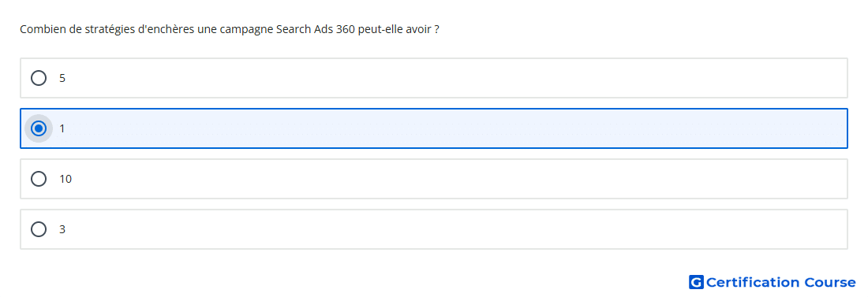This screenshot has height=297, width=868.
Task: Click the number label 3 in the last option
Action: 62,229
